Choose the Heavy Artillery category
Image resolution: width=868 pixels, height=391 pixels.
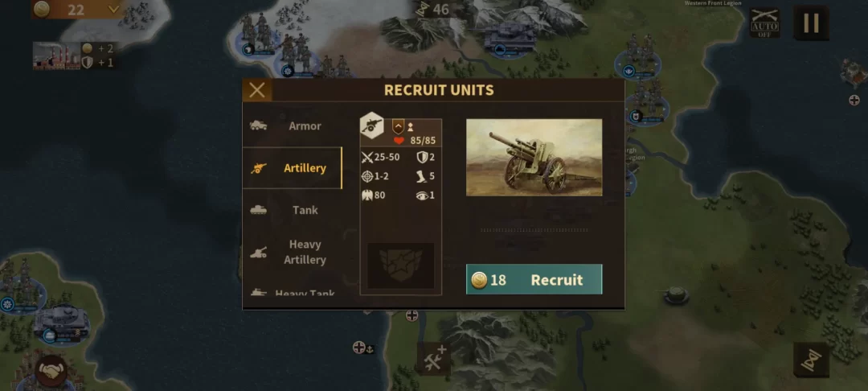[293, 252]
